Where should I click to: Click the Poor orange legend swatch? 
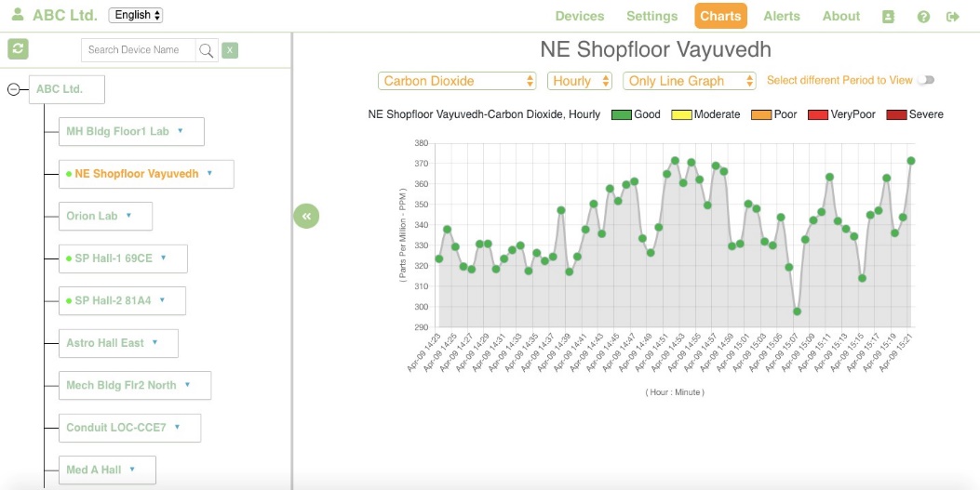pos(761,115)
